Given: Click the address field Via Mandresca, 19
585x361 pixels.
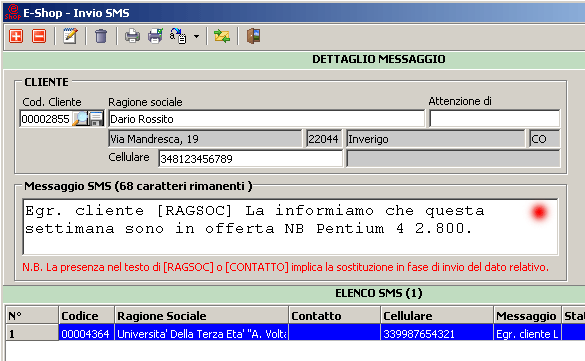Looking at the screenshot, I should click(205, 139).
